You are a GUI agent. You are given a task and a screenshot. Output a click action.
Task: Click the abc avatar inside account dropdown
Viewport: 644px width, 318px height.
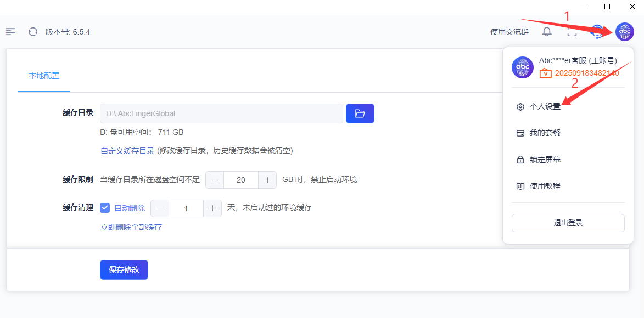pyautogui.click(x=523, y=67)
